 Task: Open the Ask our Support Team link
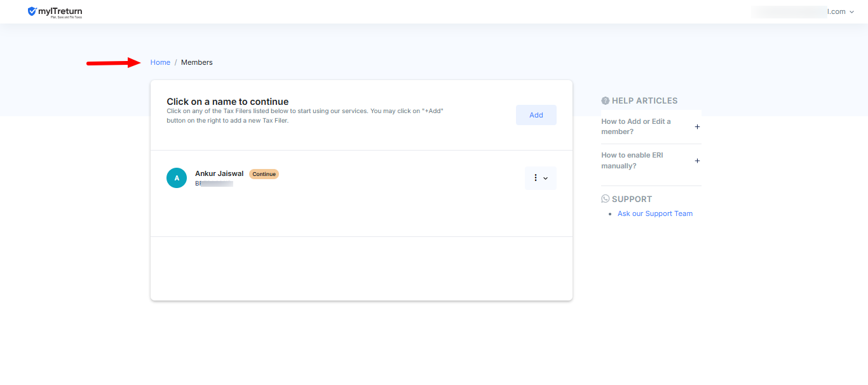[655, 213]
